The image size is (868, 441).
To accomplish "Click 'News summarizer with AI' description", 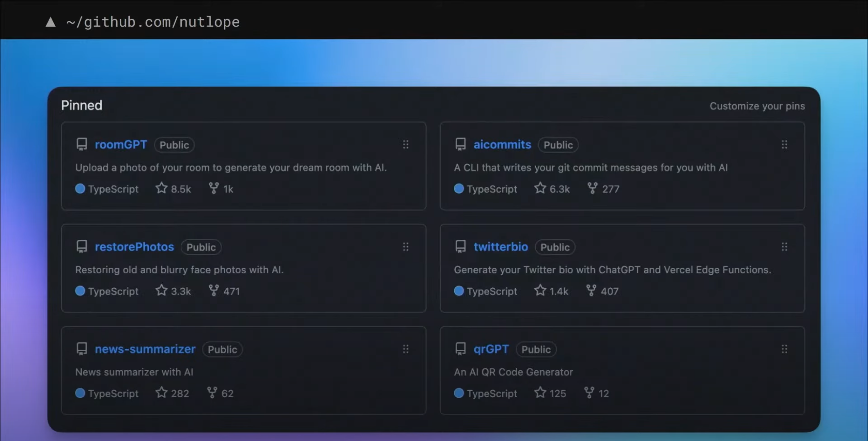I will 134,372.
